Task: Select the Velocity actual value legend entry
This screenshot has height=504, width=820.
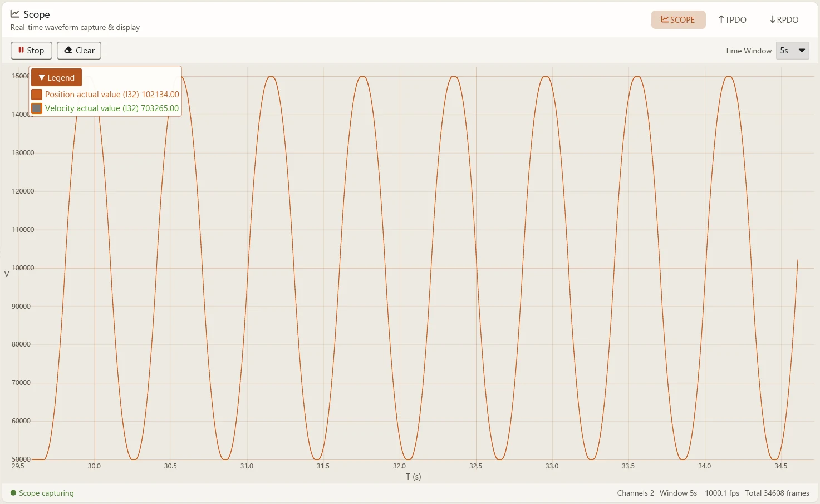Action: pos(112,108)
